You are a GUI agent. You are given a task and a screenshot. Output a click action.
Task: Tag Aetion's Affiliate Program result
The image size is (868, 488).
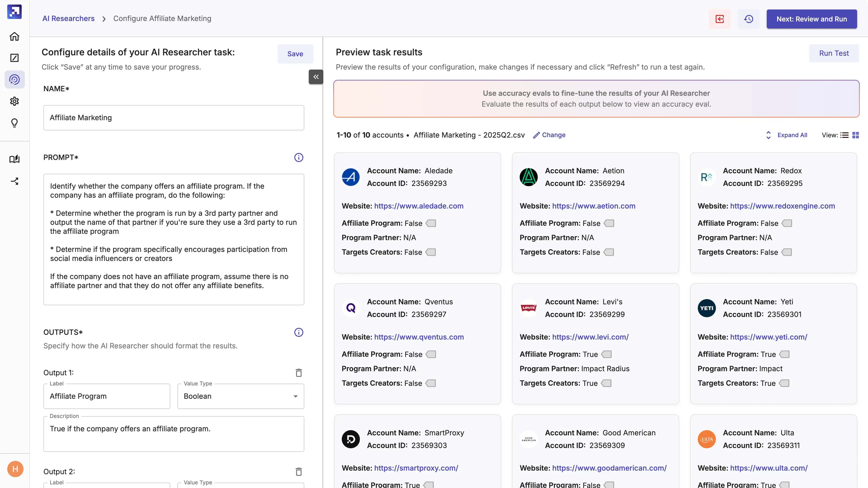coord(609,223)
